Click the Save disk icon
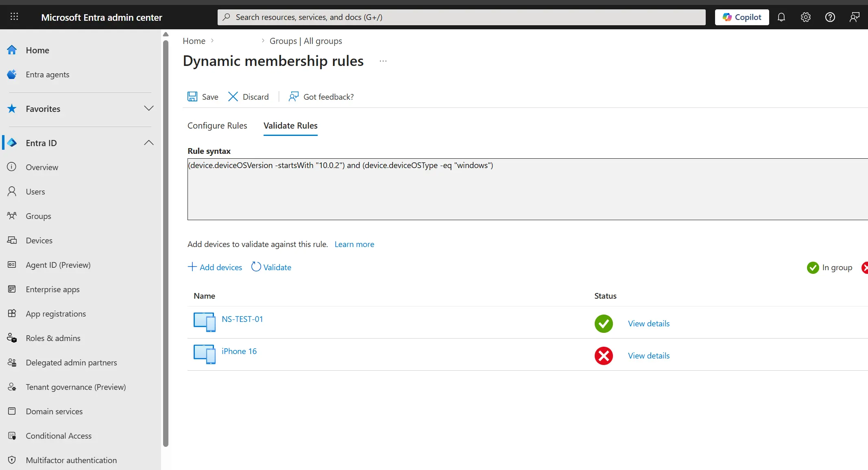868x470 pixels. click(x=192, y=96)
